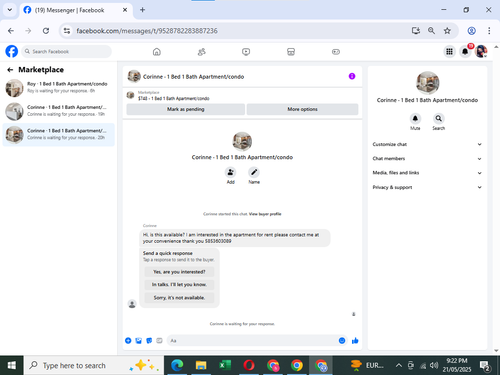Expand Media, files and links section

tap(427, 173)
